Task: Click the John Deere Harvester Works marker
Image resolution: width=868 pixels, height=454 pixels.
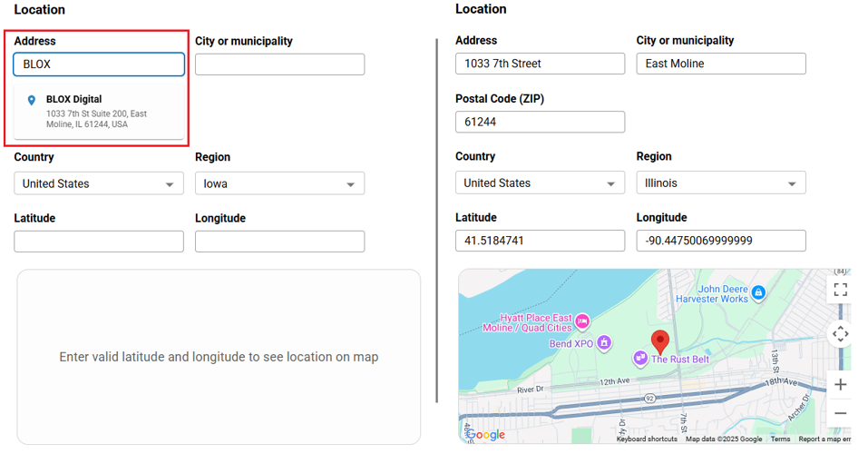Action: 759,292
